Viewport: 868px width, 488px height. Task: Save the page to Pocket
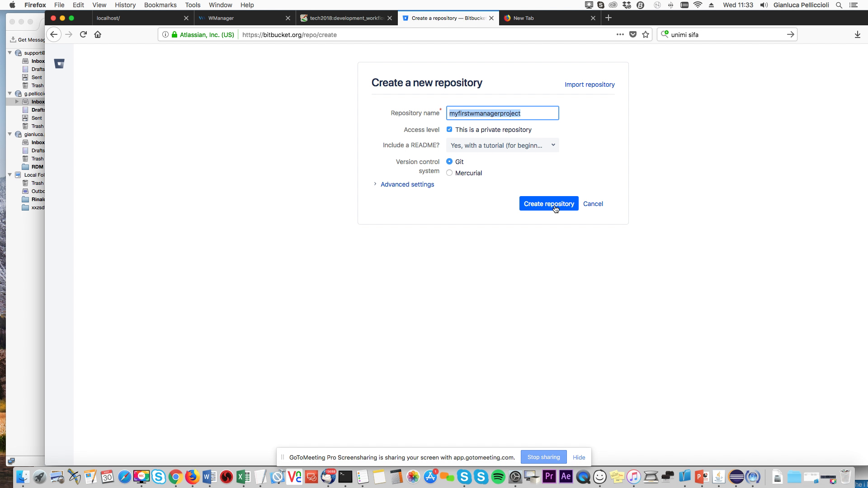[633, 34]
